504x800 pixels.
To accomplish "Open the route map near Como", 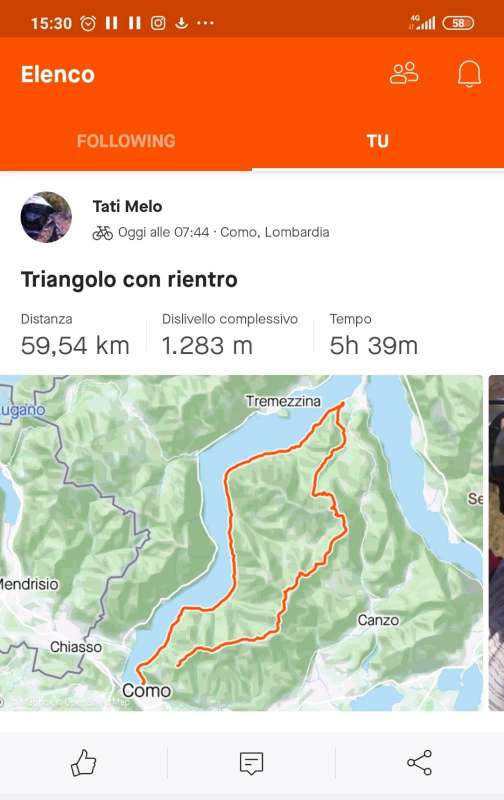I will point(241,543).
